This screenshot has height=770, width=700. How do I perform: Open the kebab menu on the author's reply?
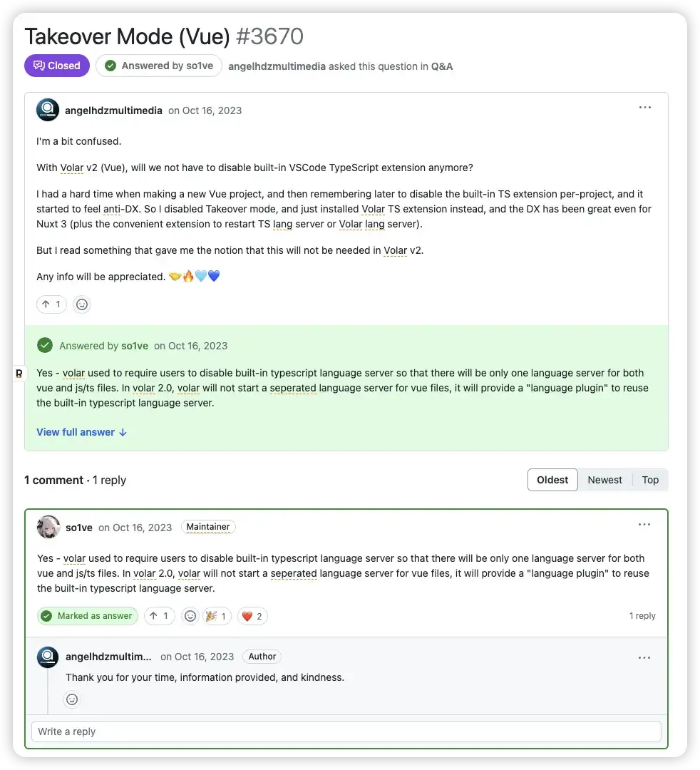click(645, 657)
